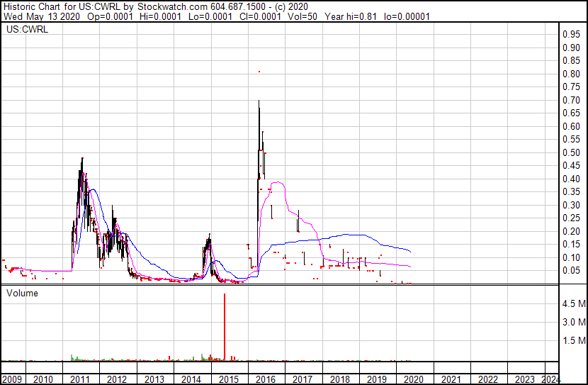
Task: Click the 1.5 M volume axis label
Action: click(x=572, y=341)
